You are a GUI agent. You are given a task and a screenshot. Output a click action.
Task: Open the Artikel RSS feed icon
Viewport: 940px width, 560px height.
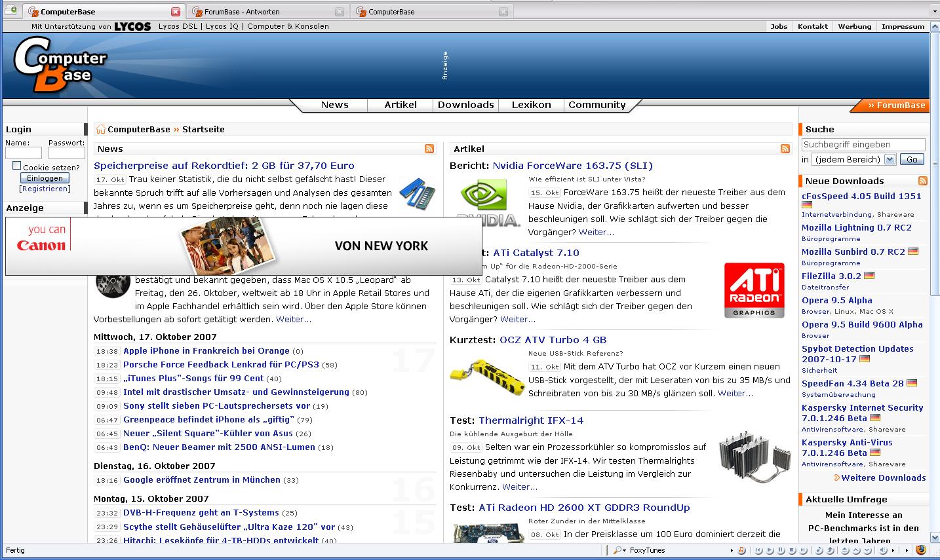[785, 149]
